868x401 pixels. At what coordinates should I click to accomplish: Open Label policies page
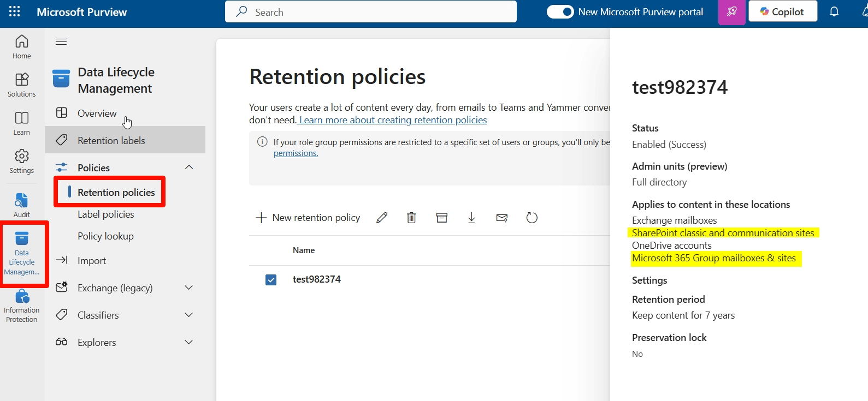(x=106, y=214)
